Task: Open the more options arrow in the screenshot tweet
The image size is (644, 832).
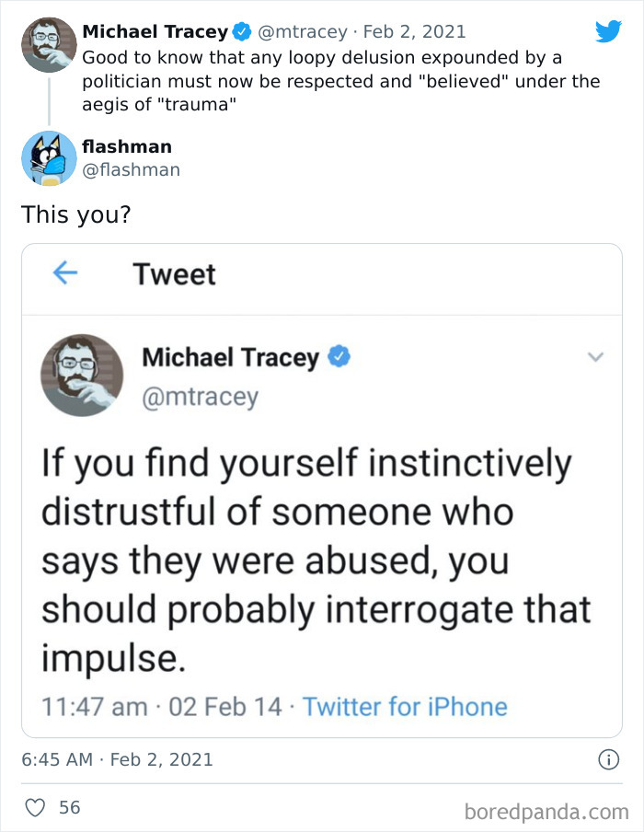Action: (596, 357)
